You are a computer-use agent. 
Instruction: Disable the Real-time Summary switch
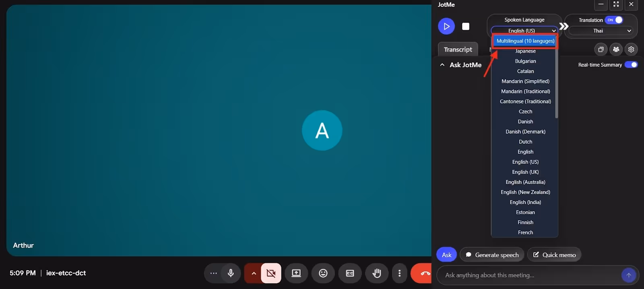(631, 65)
